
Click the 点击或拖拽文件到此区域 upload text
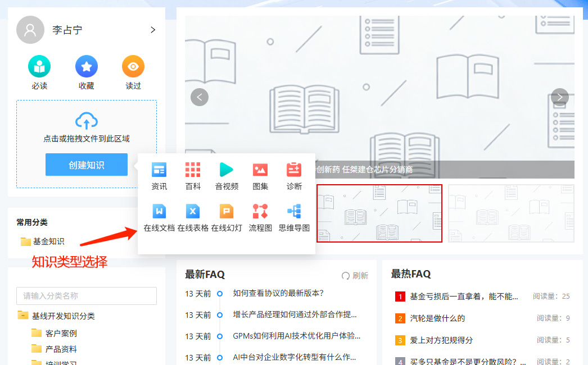87,139
